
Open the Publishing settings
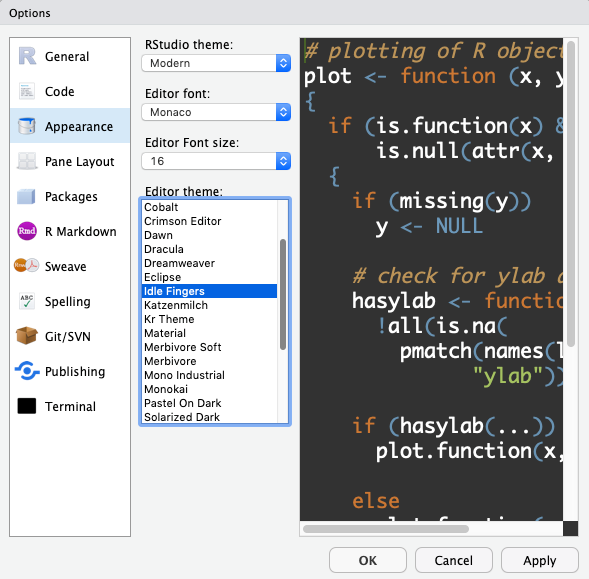point(70,371)
